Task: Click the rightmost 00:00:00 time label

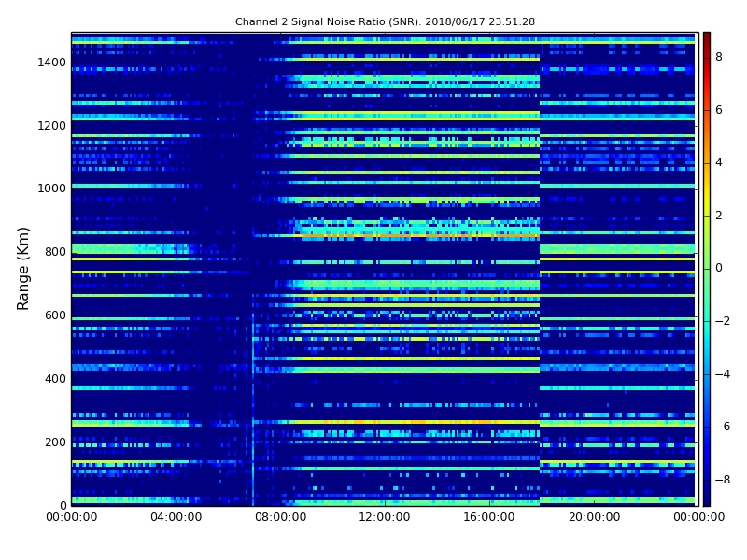Action: (x=698, y=517)
